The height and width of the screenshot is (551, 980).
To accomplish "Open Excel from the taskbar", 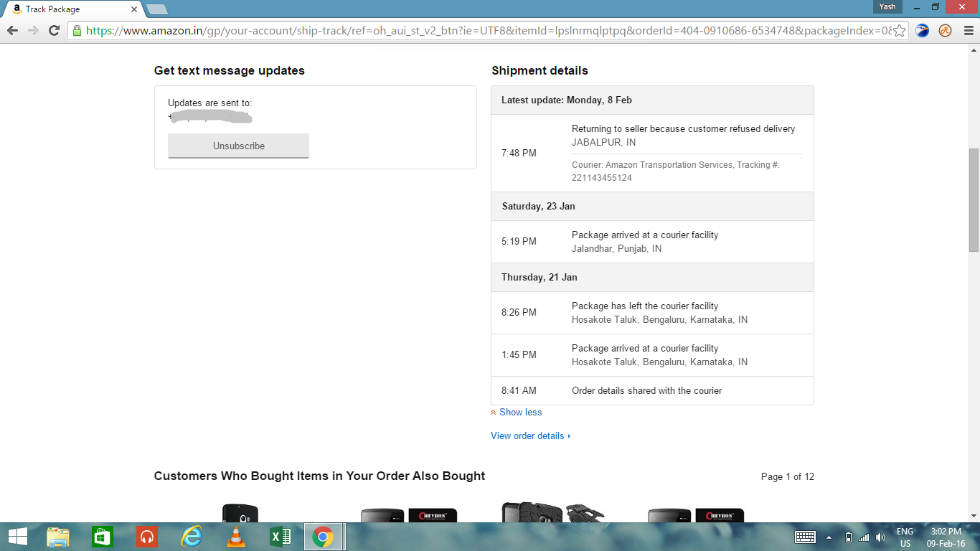I will [279, 537].
